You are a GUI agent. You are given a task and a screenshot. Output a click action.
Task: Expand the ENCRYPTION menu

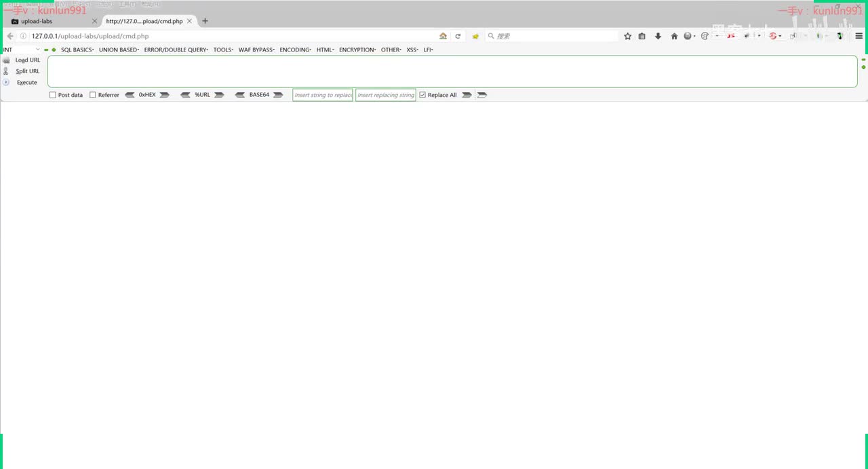pos(357,49)
